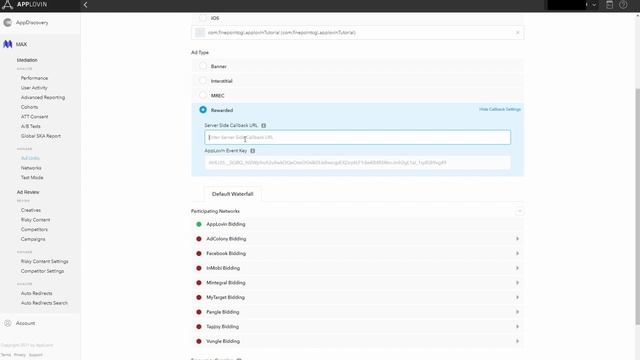Viewport: 640px width, 360px height.
Task: Expand MyTarget Bidding network row
Action: pos(517,298)
